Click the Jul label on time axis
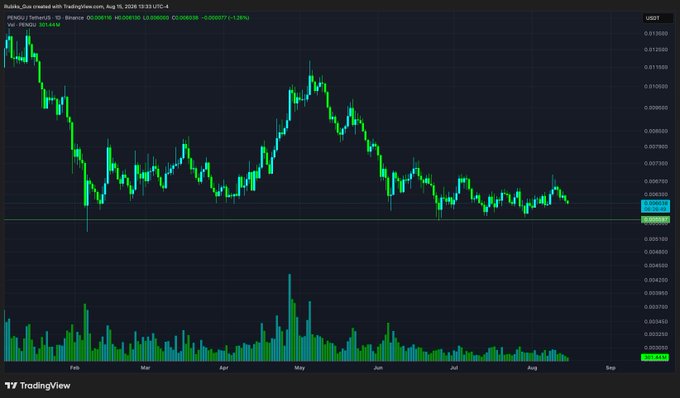This screenshot has width=680, height=398. pyautogui.click(x=454, y=368)
